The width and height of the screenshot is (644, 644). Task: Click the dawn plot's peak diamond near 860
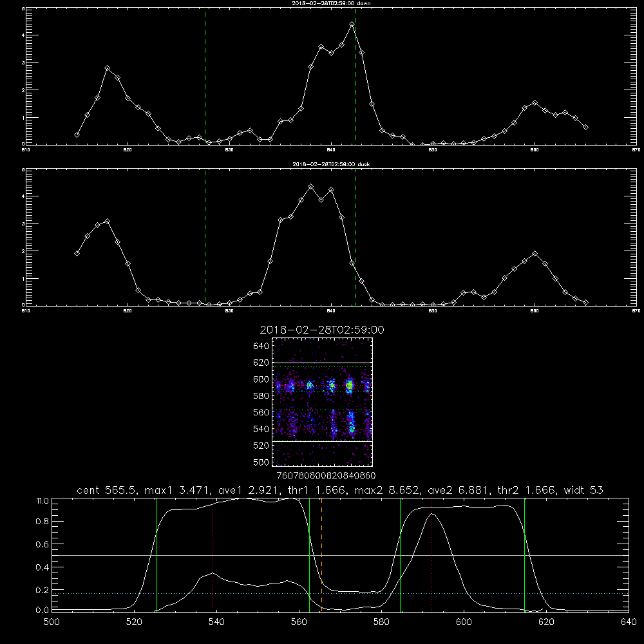[535, 102]
